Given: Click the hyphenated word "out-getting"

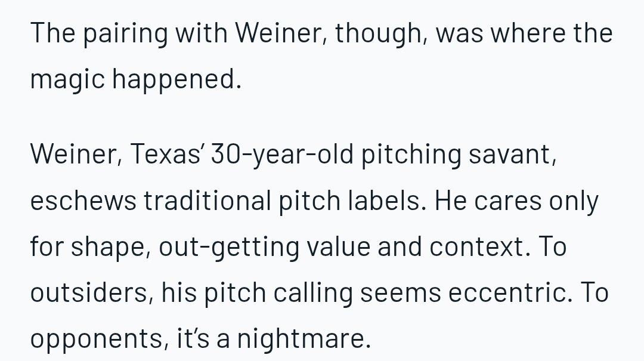Looking at the screenshot, I should 229,246.
